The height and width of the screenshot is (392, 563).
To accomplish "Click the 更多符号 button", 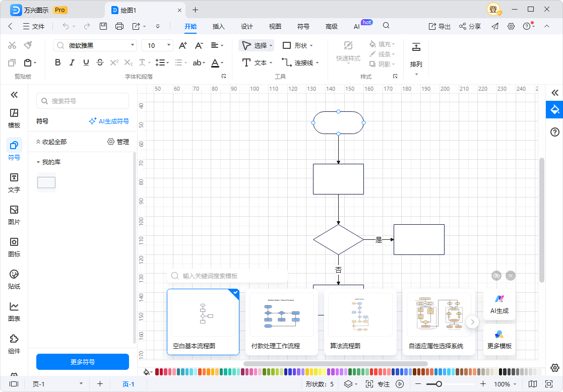I will (x=83, y=362).
